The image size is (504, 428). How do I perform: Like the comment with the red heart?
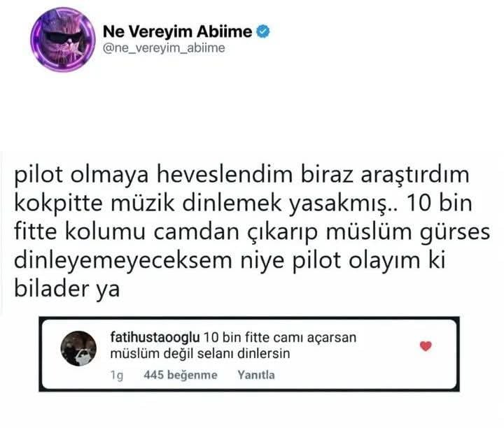point(426,346)
